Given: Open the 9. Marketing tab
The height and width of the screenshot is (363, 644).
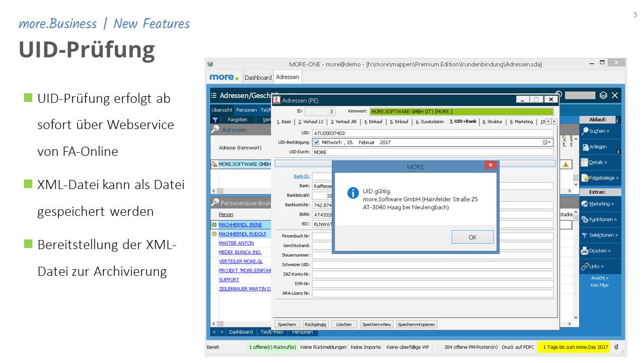Looking at the screenshot, I should (521, 122).
